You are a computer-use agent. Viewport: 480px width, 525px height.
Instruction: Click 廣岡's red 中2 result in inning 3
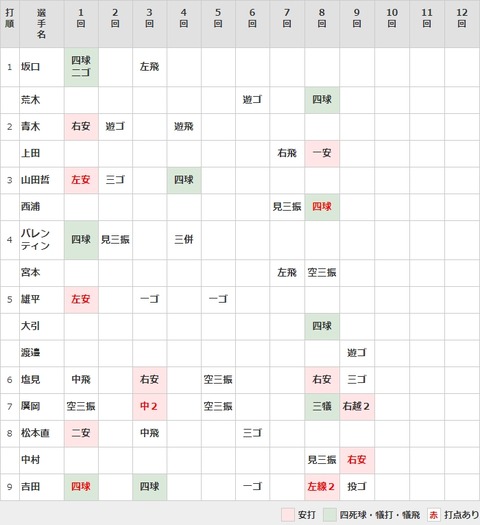149,406
